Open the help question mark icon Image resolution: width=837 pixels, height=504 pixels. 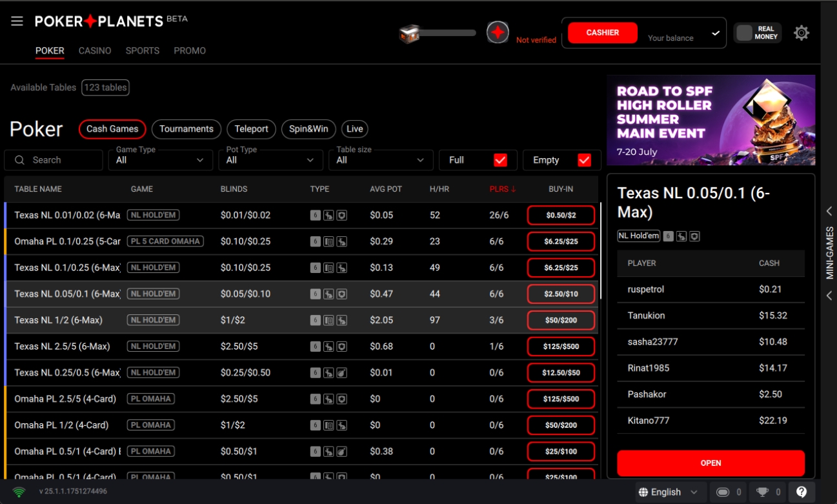coord(802,492)
